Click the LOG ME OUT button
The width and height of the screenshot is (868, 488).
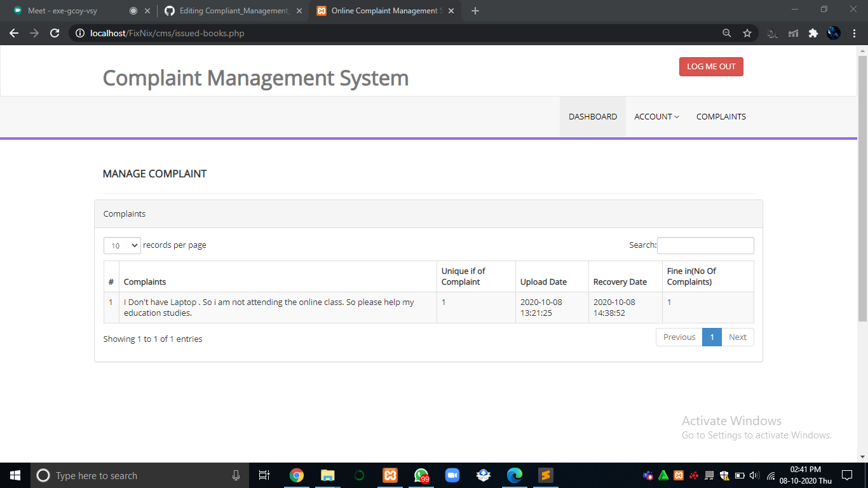click(711, 66)
